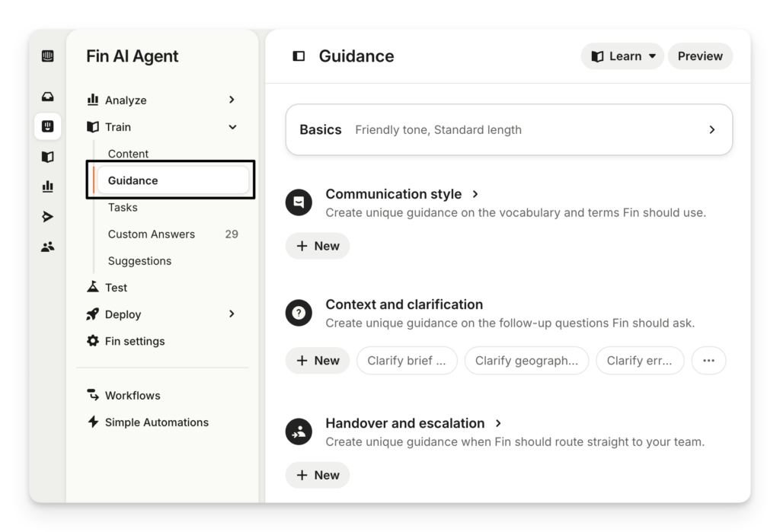Open Fin settings in the sidebar

coord(134,341)
